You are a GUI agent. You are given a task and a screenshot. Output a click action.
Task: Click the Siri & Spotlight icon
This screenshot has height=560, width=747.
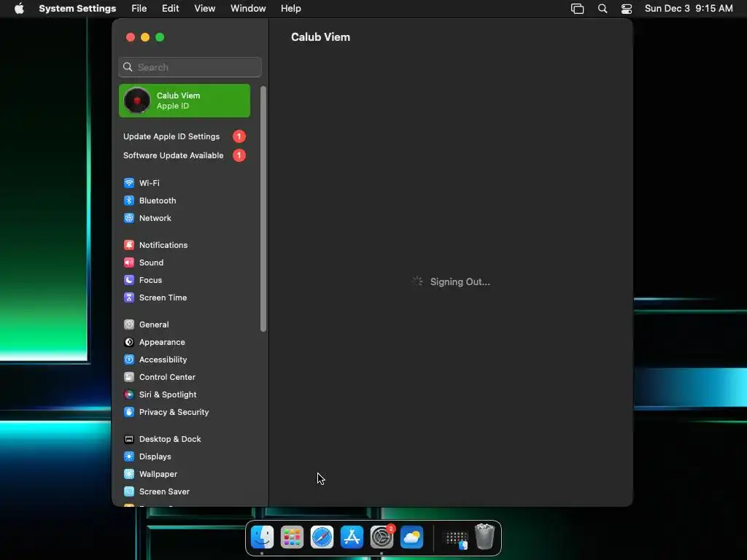pos(128,394)
